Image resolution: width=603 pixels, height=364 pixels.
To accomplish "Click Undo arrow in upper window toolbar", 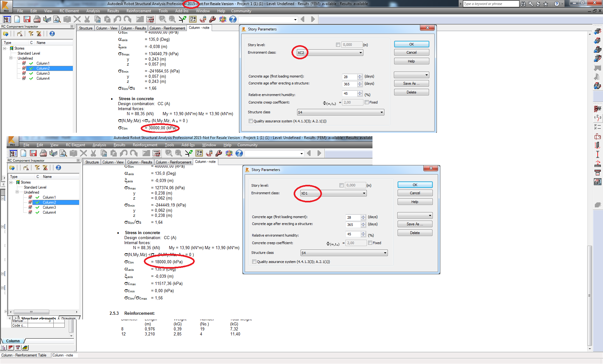I will [x=117, y=19].
